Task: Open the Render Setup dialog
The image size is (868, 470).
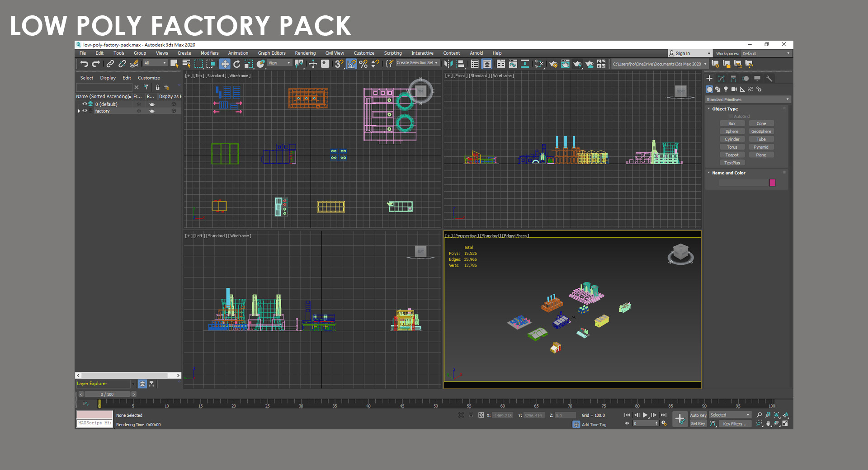Action: (x=553, y=64)
